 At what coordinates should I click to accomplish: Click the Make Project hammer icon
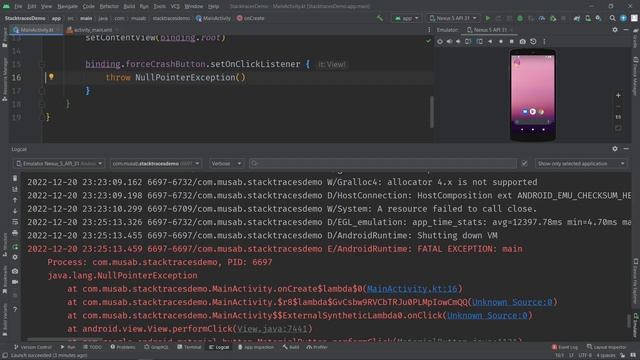380,18
